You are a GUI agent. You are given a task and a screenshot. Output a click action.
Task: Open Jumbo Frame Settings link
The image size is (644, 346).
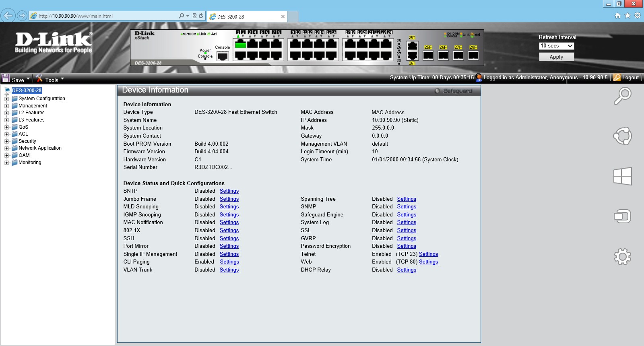(x=229, y=199)
